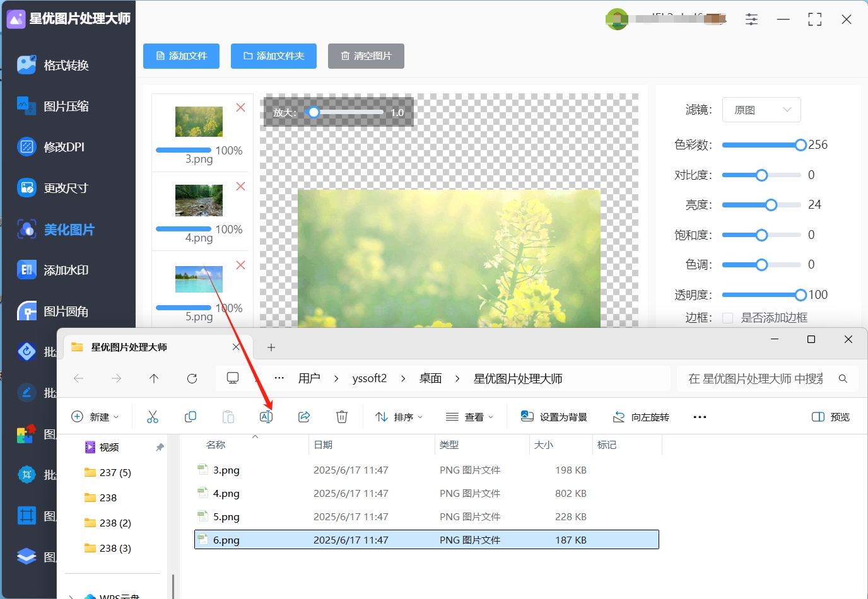Viewport: 868px width, 599px height.
Task: Open the 查看 view dropdown
Action: [x=469, y=417]
